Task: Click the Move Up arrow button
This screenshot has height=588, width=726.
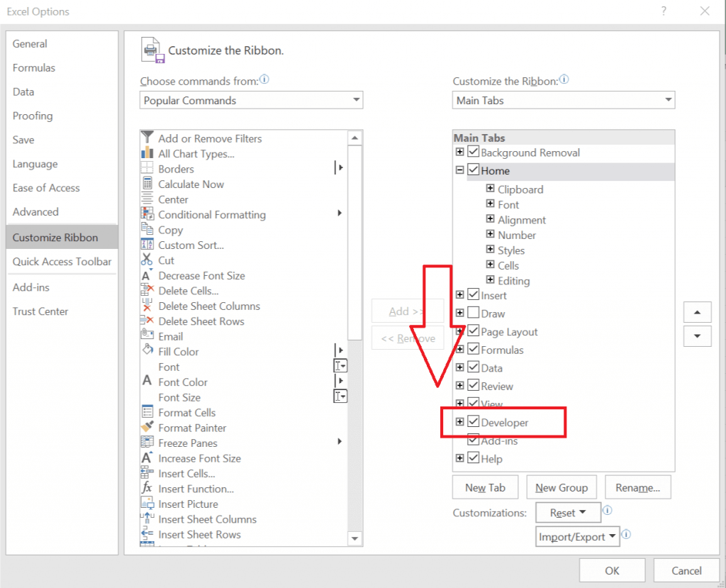Action: click(698, 312)
